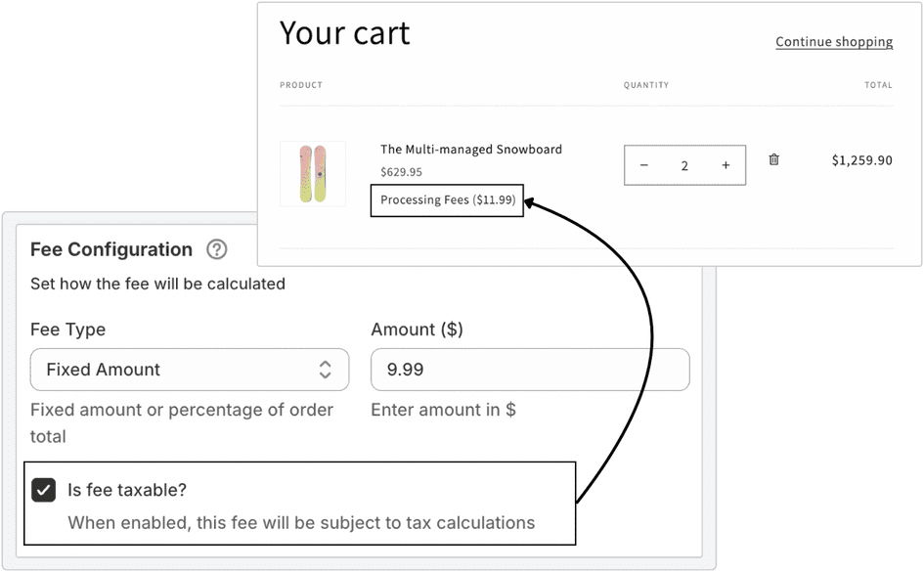924x572 pixels.
Task: Click the increment icon in the quantity stepper
Action: [726, 164]
